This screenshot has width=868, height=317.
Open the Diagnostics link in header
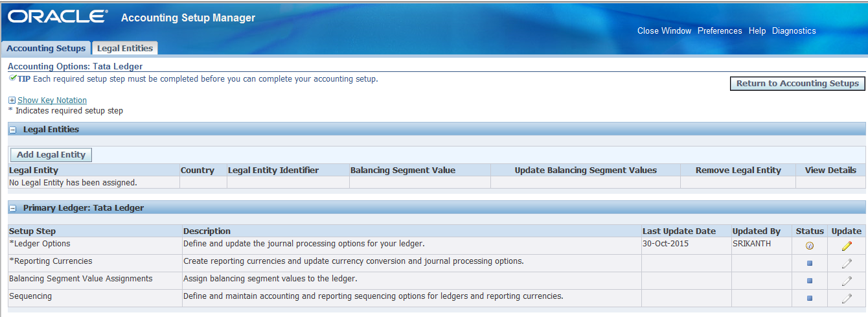point(794,30)
